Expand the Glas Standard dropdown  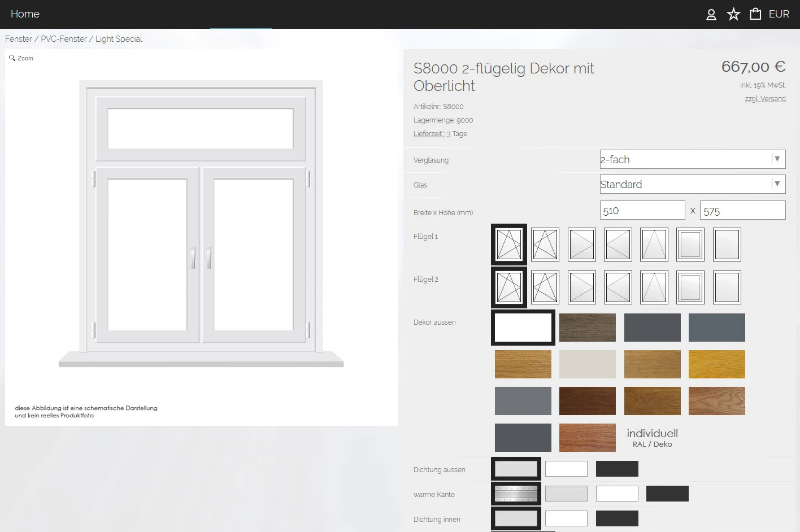coord(693,184)
